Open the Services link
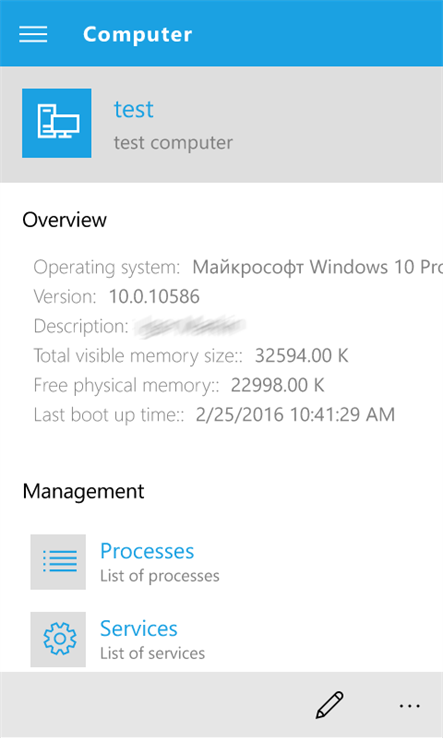 click(139, 629)
